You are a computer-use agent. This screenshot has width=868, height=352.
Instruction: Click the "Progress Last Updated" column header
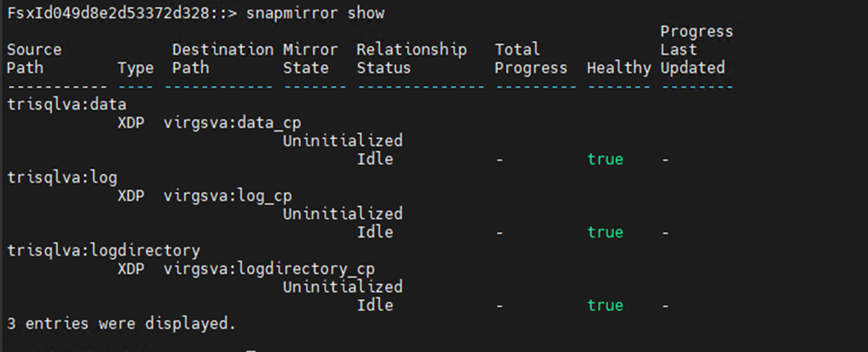click(696, 50)
